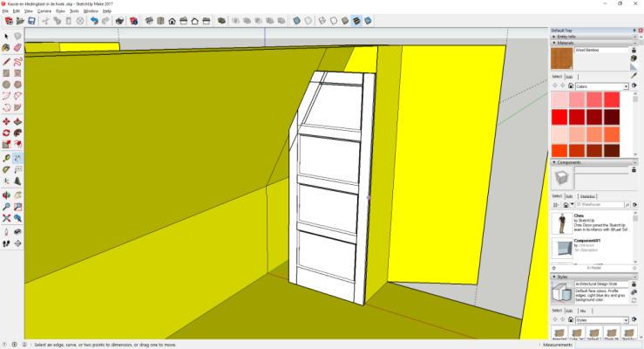This screenshot has width=644, height=349.
Task: Enable Wireframe face style
Action: pos(322,21)
